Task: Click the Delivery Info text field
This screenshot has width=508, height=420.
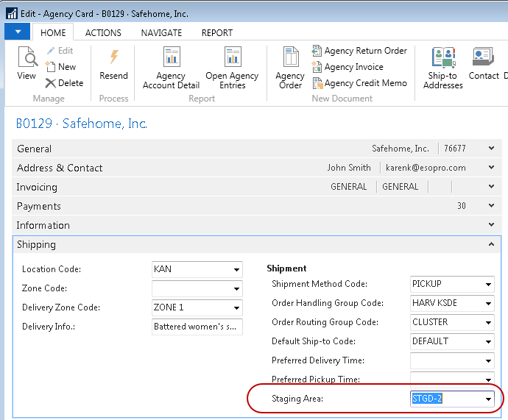Action: (197, 327)
